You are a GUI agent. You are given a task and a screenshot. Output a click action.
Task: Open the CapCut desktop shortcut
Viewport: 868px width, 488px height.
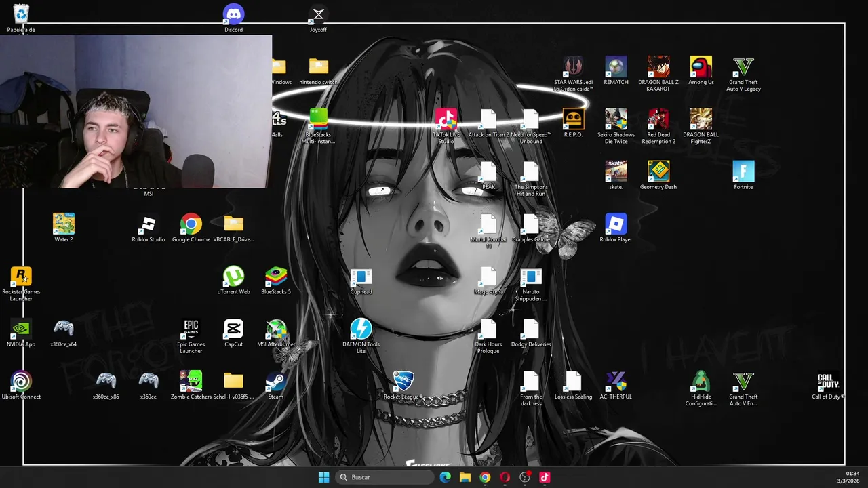click(233, 333)
